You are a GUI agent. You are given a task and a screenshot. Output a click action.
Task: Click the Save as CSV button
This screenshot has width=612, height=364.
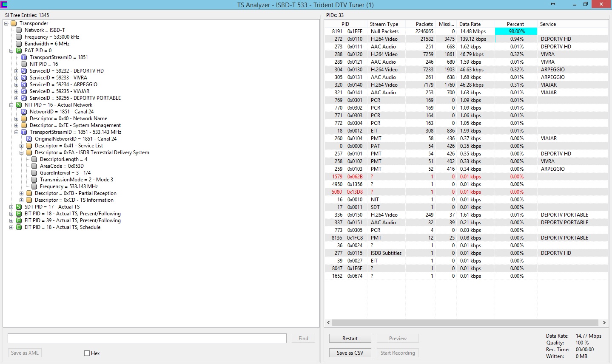pos(350,353)
